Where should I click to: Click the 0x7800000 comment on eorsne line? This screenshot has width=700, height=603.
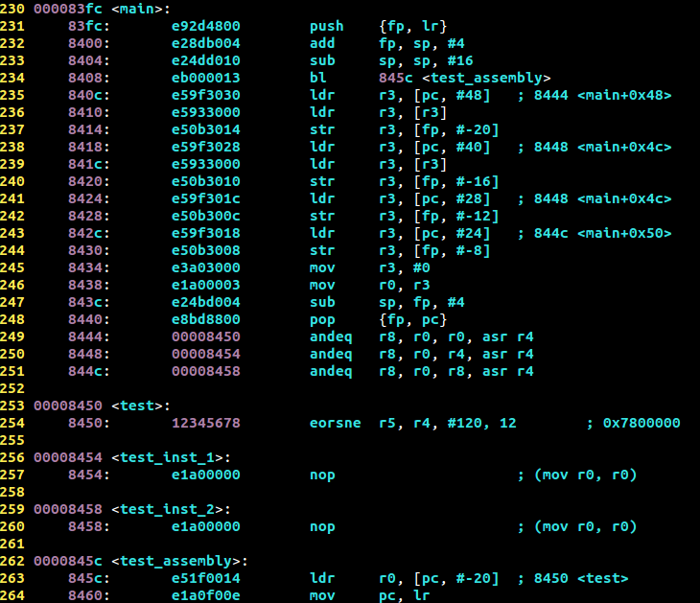pyautogui.click(x=642, y=423)
